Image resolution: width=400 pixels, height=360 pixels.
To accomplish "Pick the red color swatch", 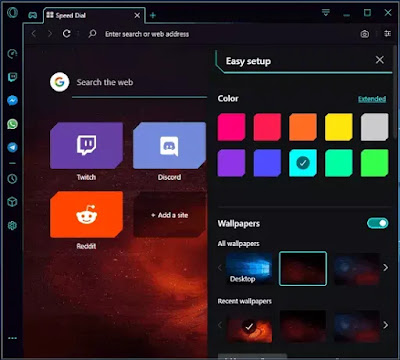I will [x=267, y=127].
